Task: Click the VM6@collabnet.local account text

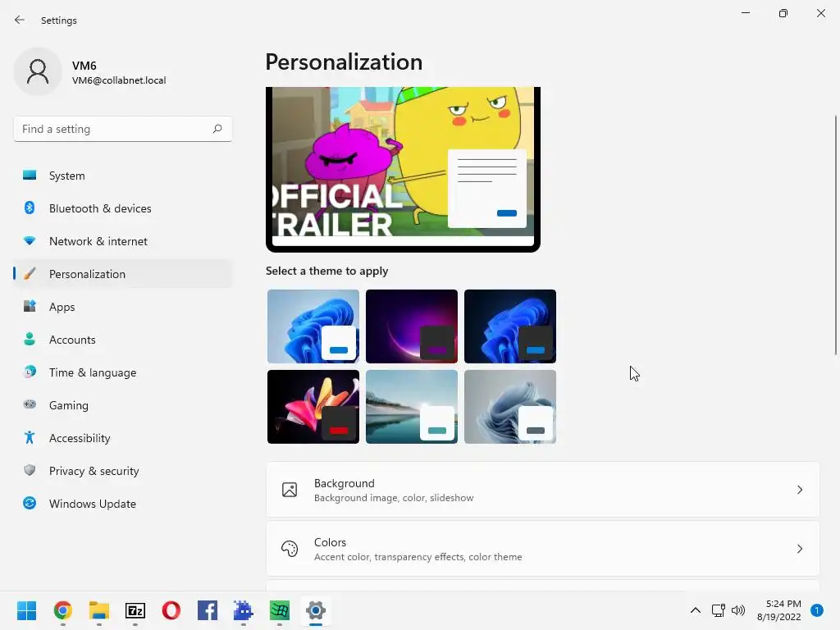Action: pos(119,80)
